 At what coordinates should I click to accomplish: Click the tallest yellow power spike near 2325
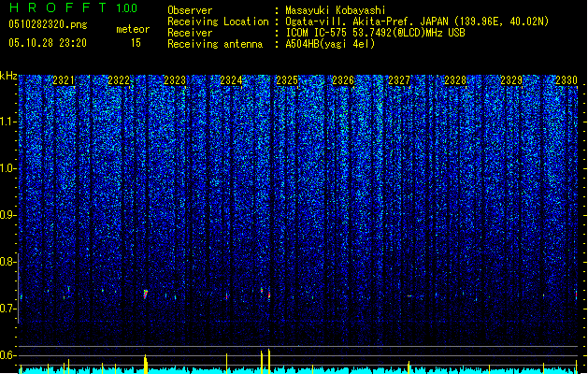click(269, 361)
